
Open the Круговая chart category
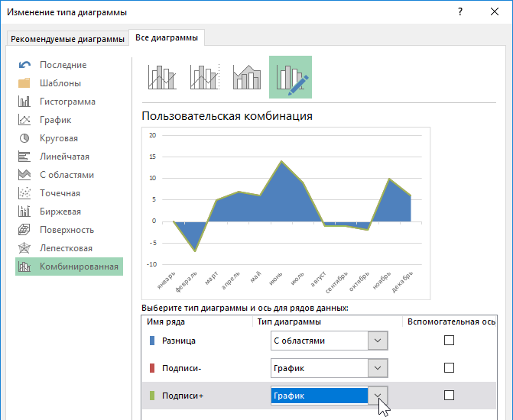pos(58,138)
